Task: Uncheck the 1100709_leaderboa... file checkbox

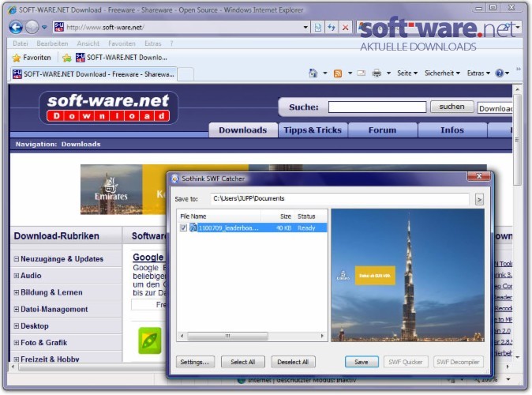Action: (x=183, y=228)
